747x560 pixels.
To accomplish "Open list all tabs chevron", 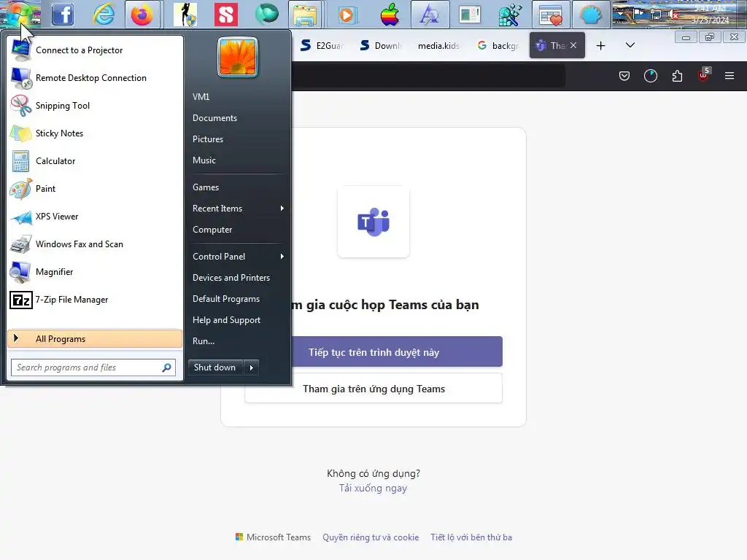I will click(x=630, y=45).
